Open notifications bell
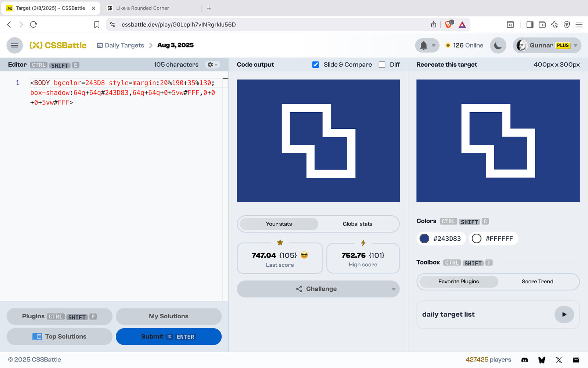Viewport: 588px width, 368px height. (x=424, y=46)
